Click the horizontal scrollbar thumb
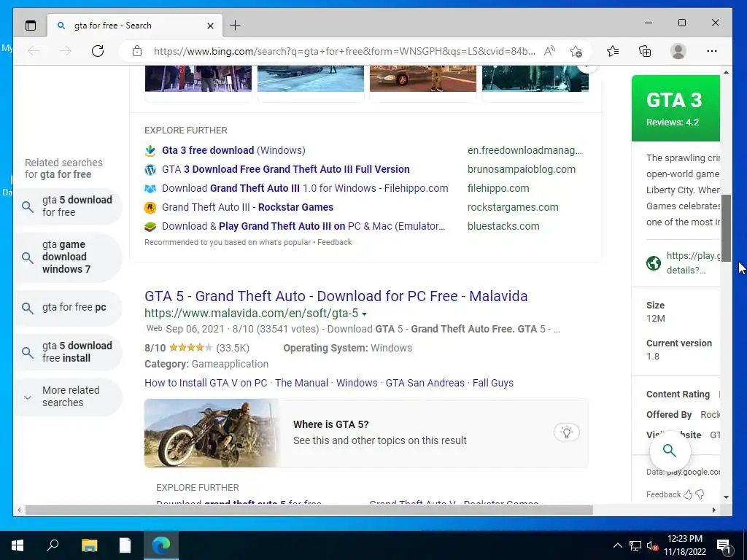This screenshot has height=560, width=747. click(x=309, y=510)
